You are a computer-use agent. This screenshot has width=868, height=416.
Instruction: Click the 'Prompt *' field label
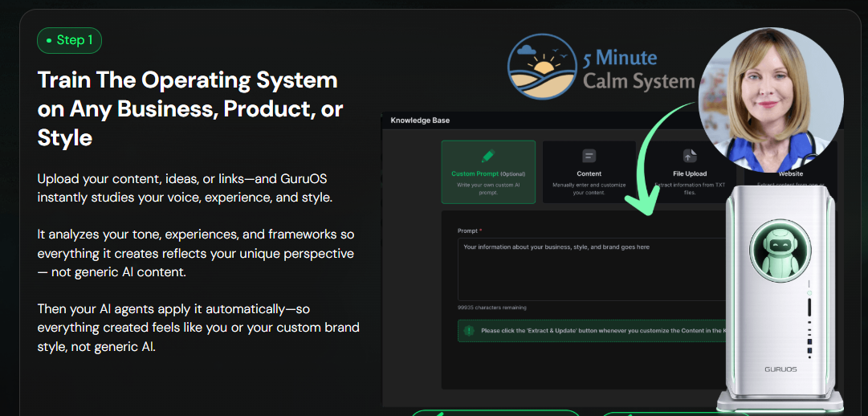[x=470, y=230]
